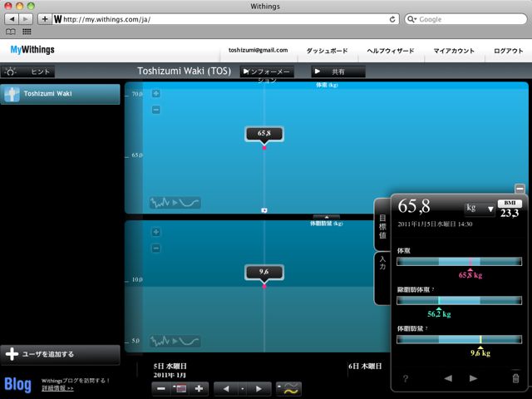Click the 体脂肪量 fat mass range bar
This screenshot has width=532, height=399.
459,339
